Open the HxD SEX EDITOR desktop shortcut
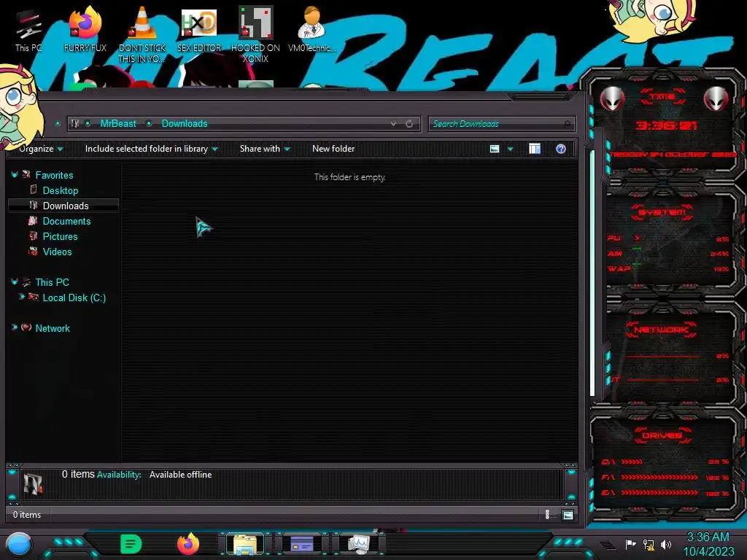This screenshot has height=560, width=747. click(x=199, y=29)
